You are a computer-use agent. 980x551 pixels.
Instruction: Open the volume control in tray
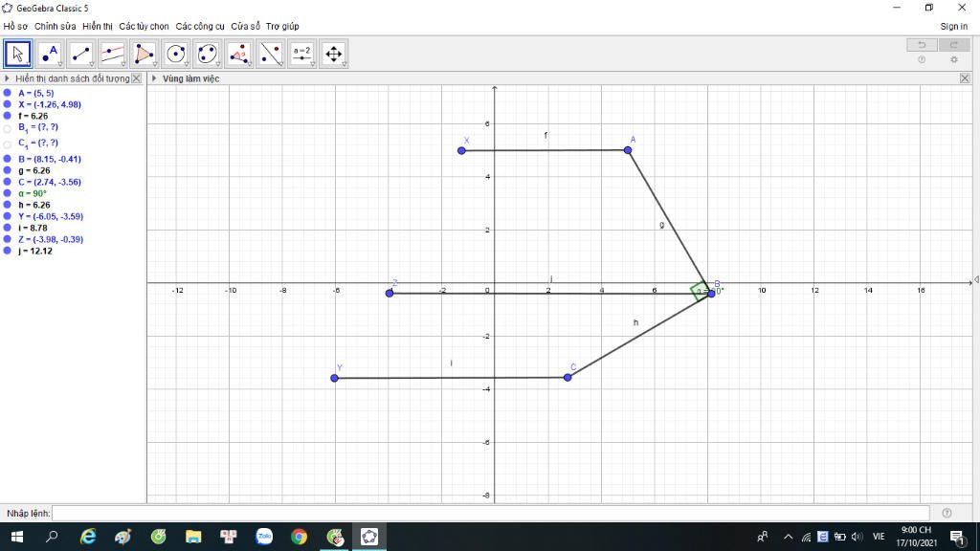click(857, 537)
